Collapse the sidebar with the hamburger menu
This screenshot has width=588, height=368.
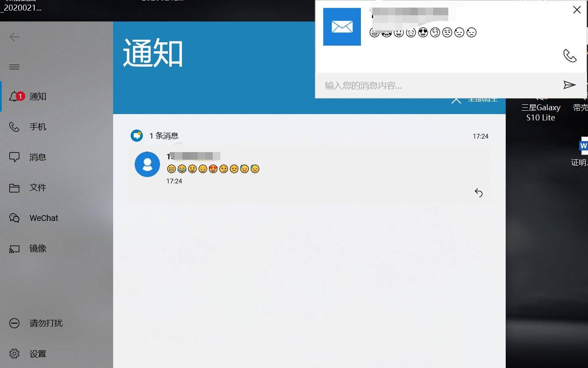(x=14, y=67)
